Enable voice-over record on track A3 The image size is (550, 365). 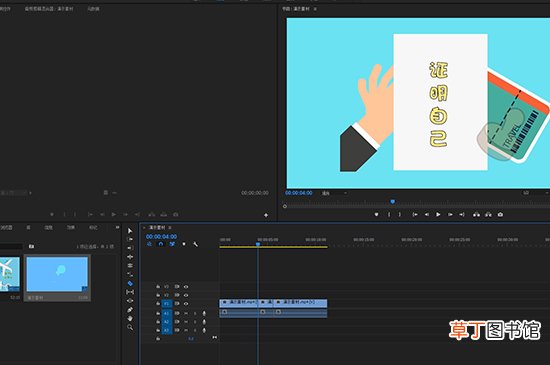pyautogui.click(x=204, y=330)
